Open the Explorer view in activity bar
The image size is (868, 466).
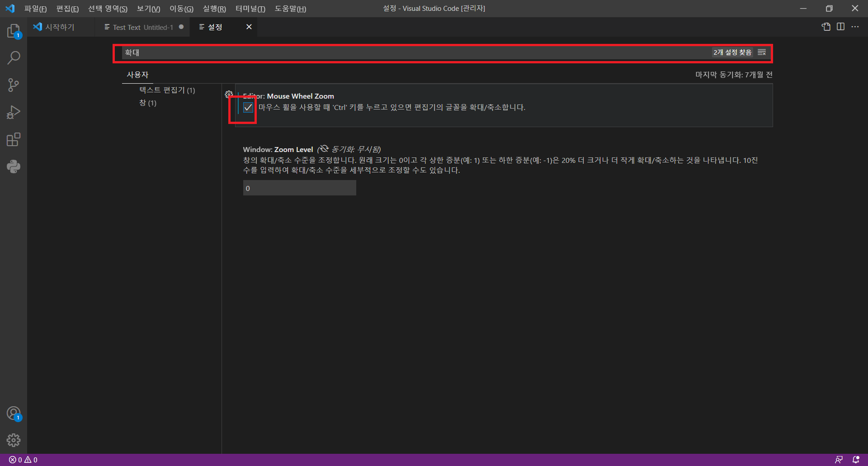click(14, 31)
